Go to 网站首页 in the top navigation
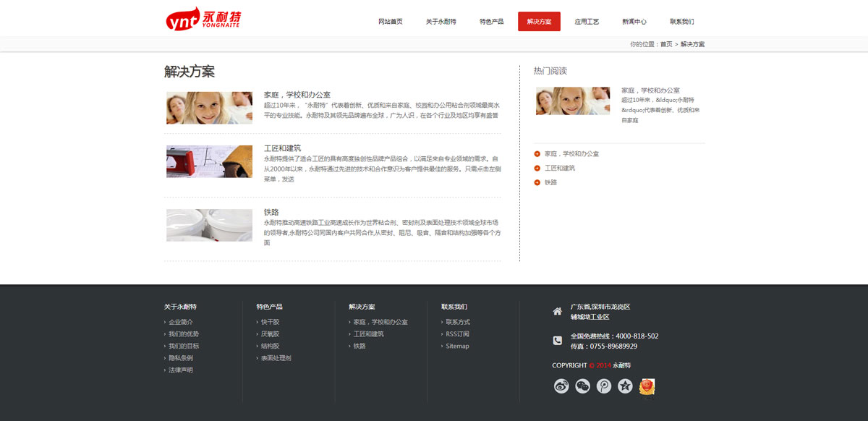 tap(391, 22)
